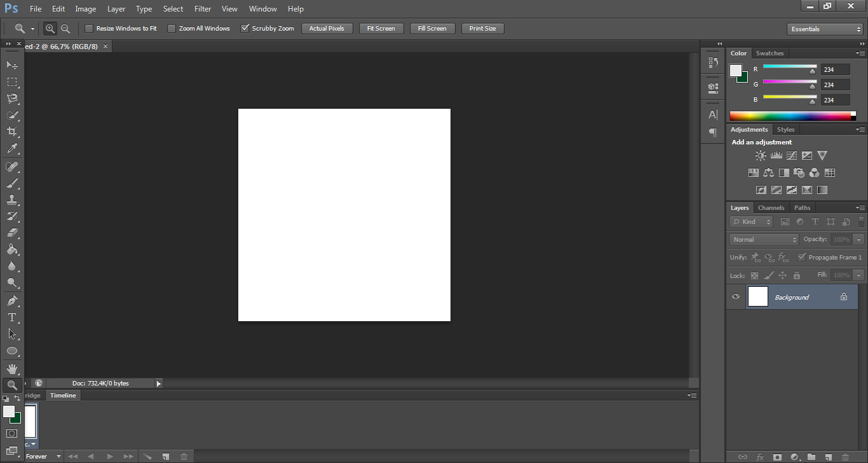Image resolution: width=868 pixels, height=463 pixels.
Task: Select the Dodge tool
Action: [x=12, y=282]
